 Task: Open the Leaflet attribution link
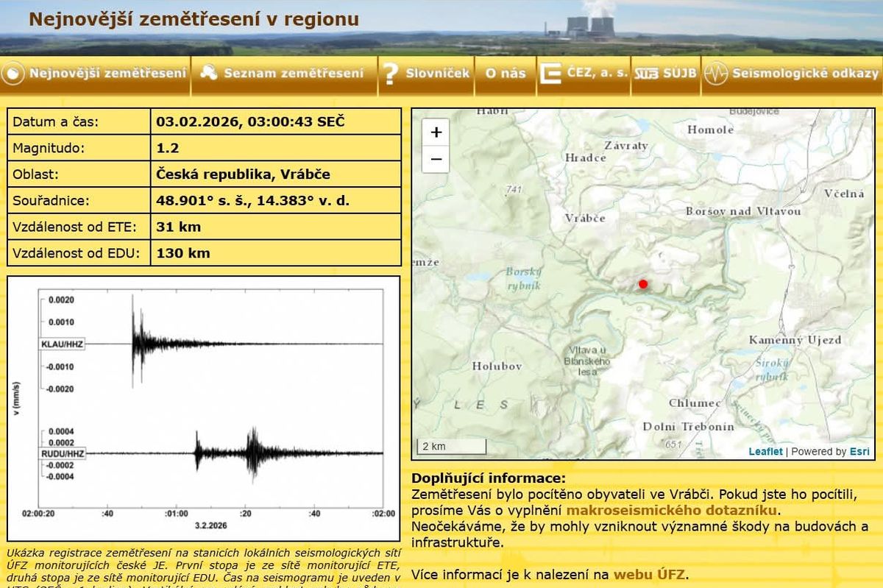(x=765, y=452)
